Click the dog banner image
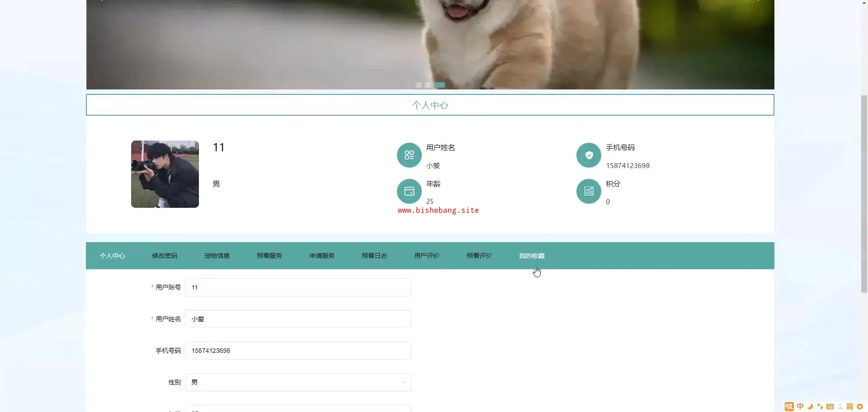This screenshot has height=412, width=868. tap(430, 44)
